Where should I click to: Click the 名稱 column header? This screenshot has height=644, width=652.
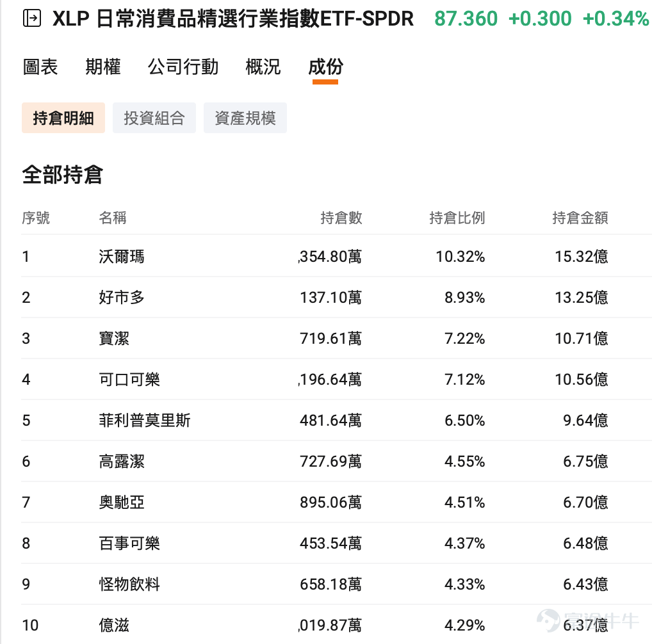(113, 218)
